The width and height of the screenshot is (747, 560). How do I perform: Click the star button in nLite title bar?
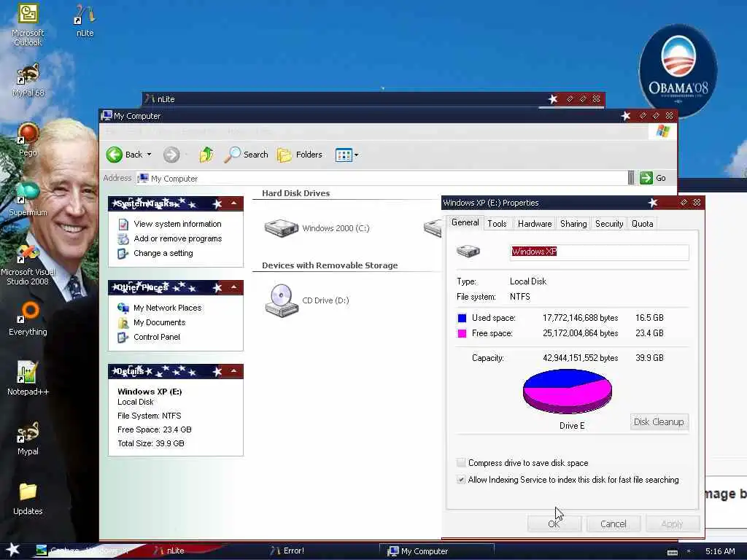click(553, 99)
